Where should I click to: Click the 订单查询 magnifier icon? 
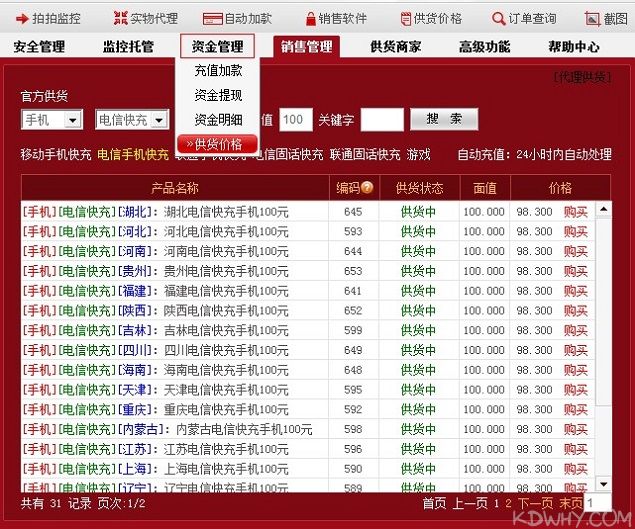pos(499,18)
